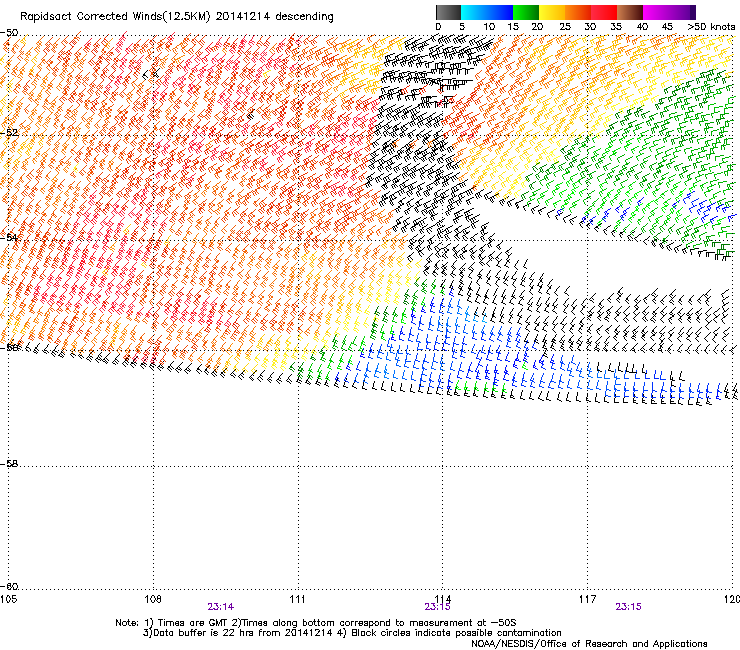Click the '40' label under the color bar
Image resolution: width=740 pixels, height=650 pixels.
tap(642, 27)
